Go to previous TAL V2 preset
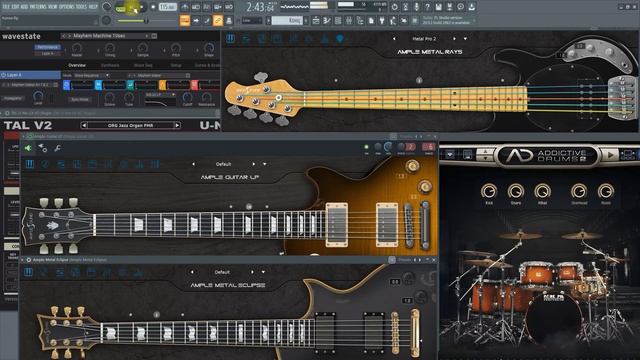 84,125
